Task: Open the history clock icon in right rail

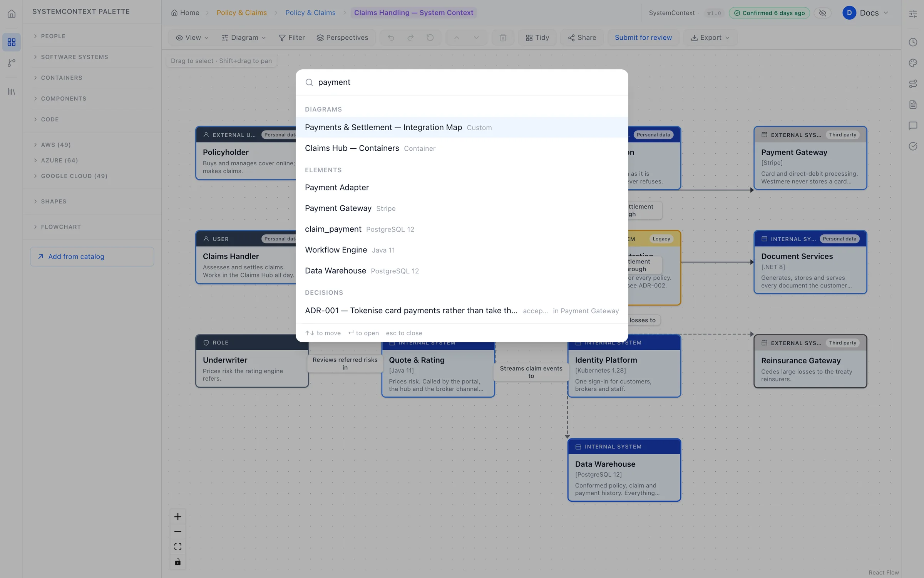Action: (x=913, y=42)
